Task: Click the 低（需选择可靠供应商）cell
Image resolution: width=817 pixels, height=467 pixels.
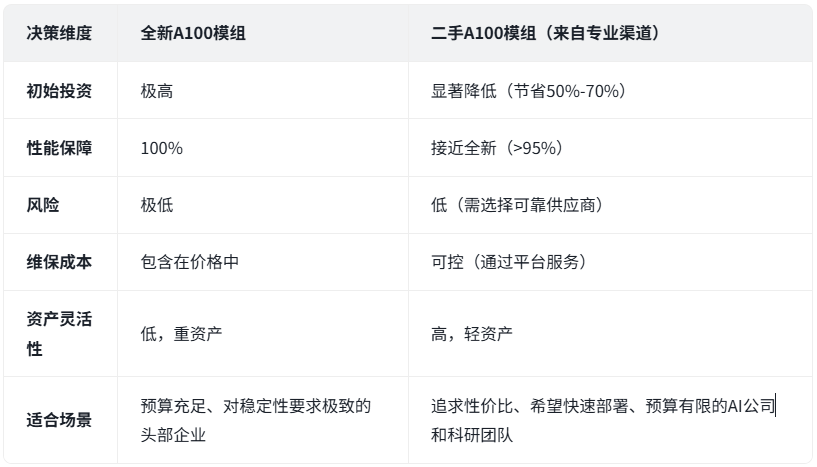Action: pos(516,205)
